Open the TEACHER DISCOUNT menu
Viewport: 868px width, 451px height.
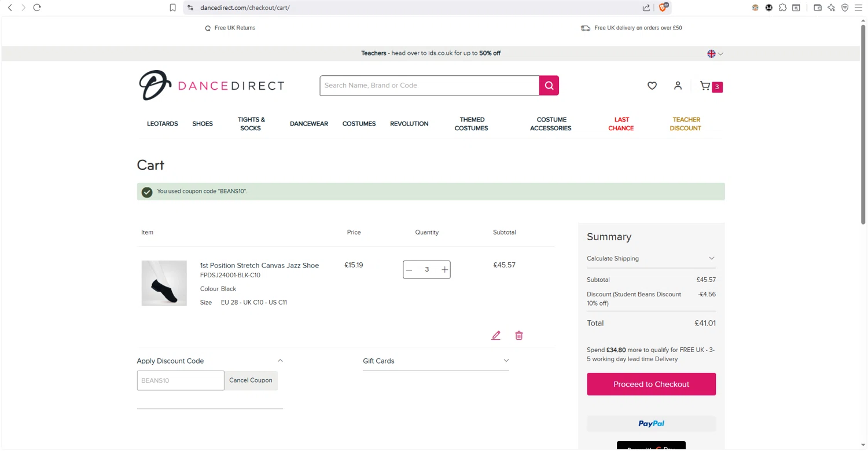(686, 124)
